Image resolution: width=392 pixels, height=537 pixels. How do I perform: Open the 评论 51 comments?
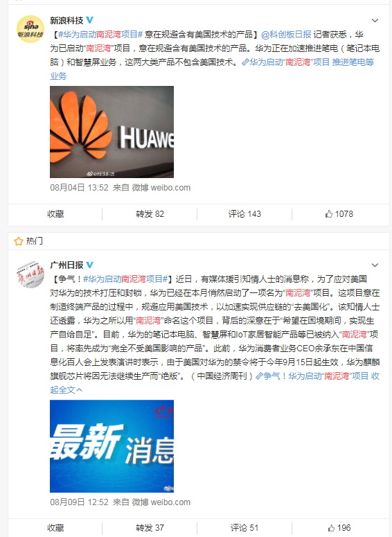[x=244, y=528]
